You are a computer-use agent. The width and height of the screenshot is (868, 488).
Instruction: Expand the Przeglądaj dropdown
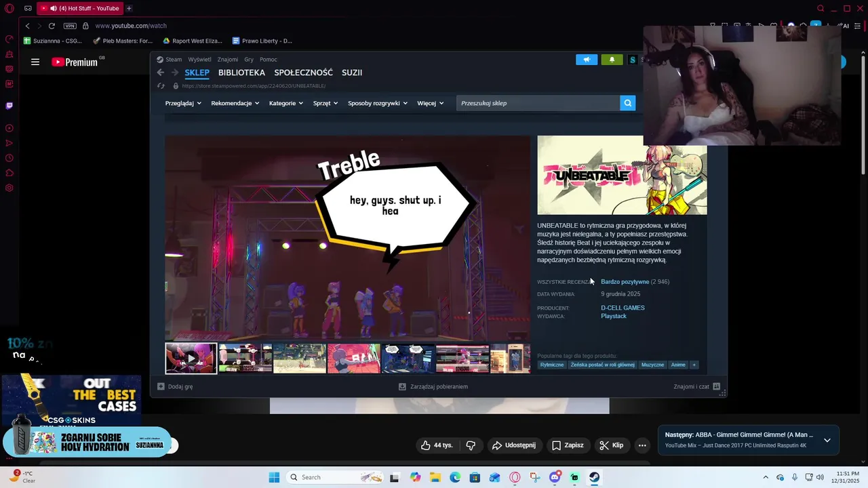183,103
